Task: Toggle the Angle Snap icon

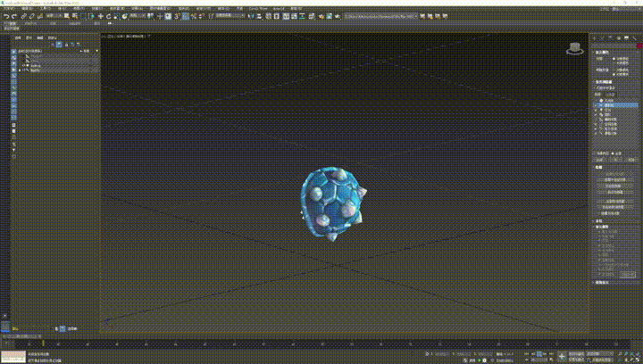Action: (x=186, y=16)
